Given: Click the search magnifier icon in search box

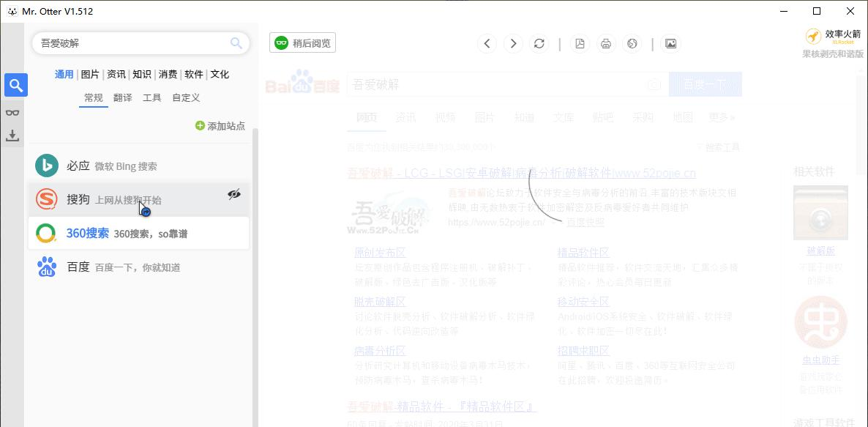Looking at the screenshot, I should coord(236,43).
